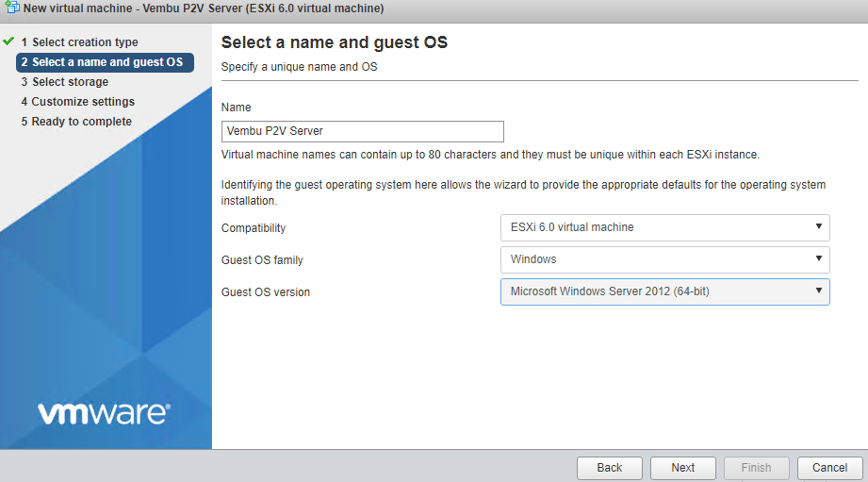Open step 4 Customize settings
This screenshot has width=868, height=482.
78,102
